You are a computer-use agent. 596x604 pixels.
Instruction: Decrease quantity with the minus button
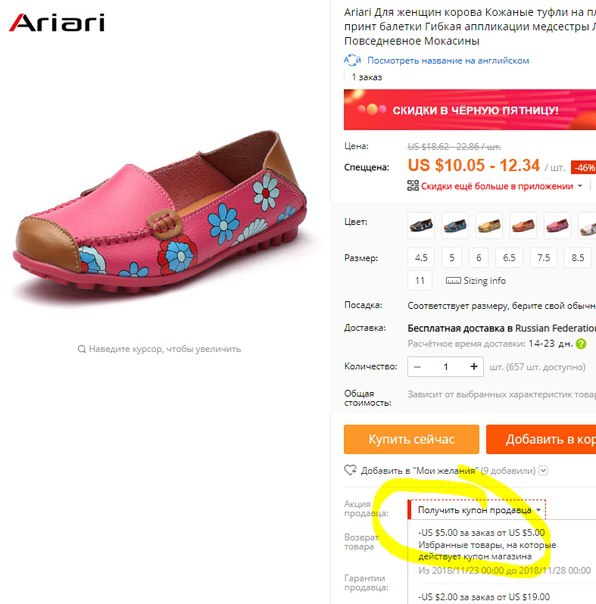coord(417,366)
